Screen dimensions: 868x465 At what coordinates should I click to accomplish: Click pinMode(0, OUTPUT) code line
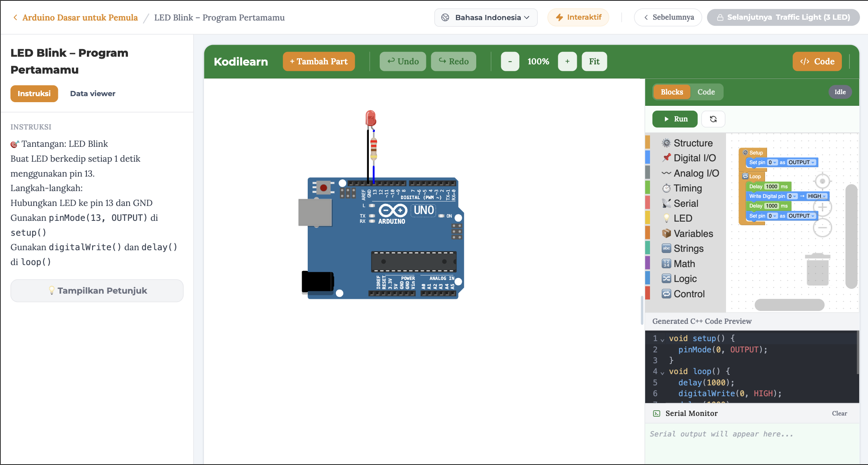[x=723, y=350]
